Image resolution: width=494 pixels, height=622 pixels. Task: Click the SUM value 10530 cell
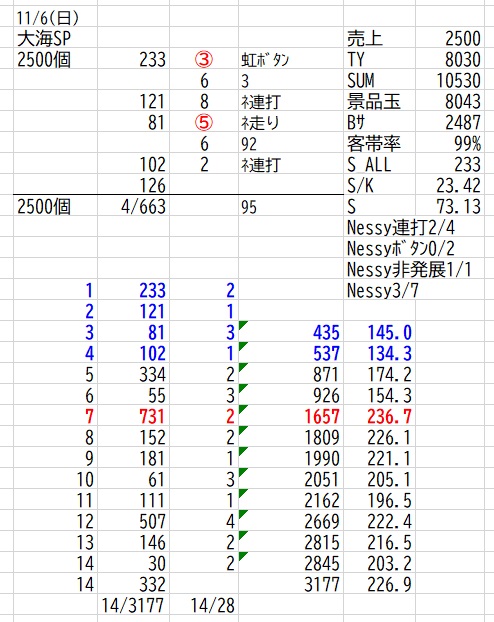(x=449, y=81)
